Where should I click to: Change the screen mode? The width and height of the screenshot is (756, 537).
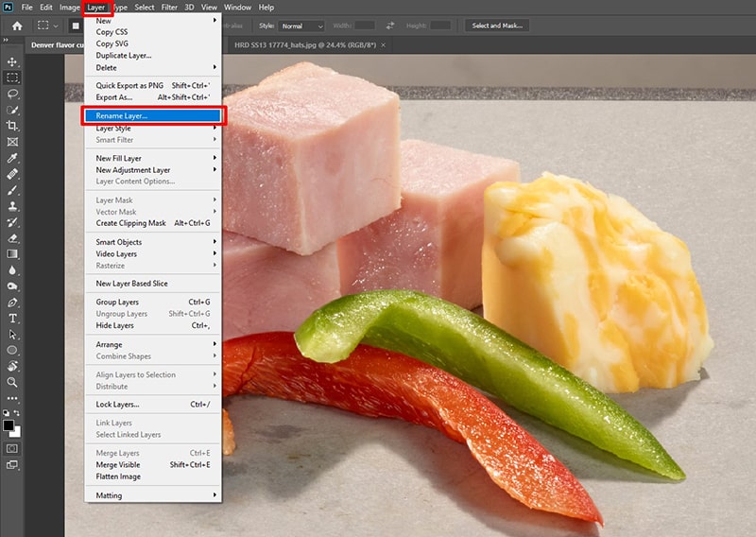12,465
